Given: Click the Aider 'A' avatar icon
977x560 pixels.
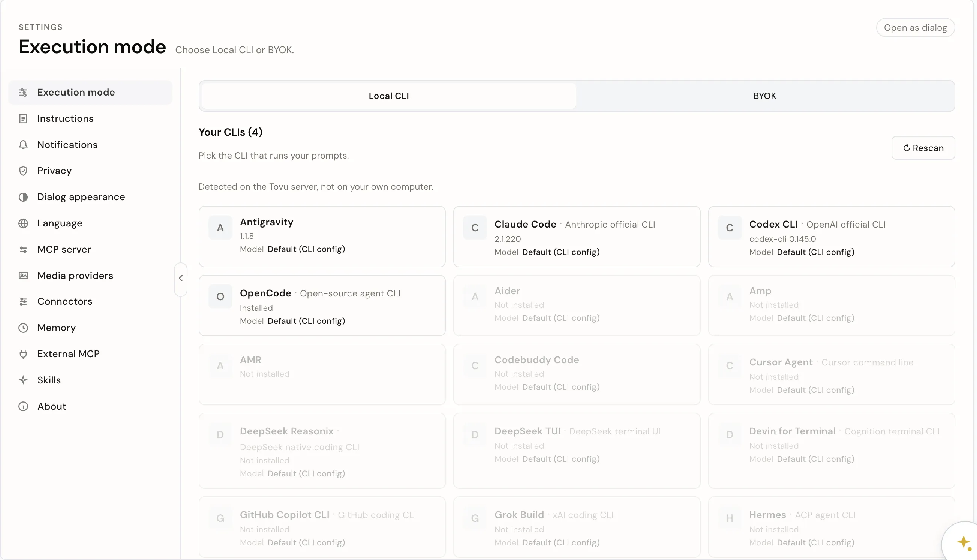Looking at the screenshot, I should pos(475,296).
